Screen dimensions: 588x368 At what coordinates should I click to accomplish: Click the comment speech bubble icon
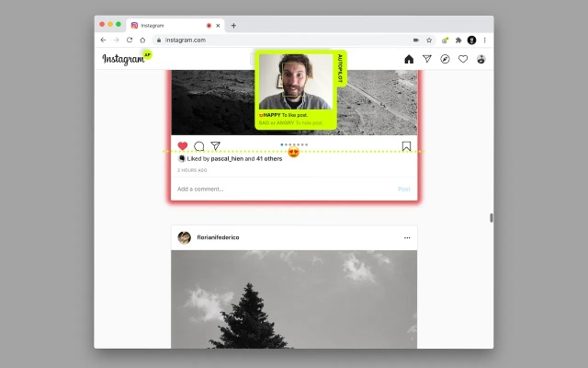pos(199,145)
